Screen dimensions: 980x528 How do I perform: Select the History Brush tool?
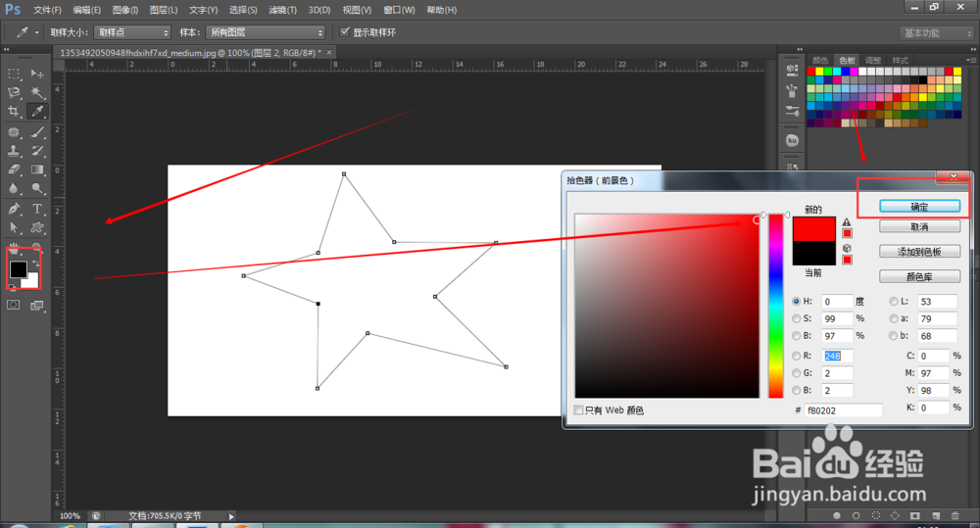[37, 151]
